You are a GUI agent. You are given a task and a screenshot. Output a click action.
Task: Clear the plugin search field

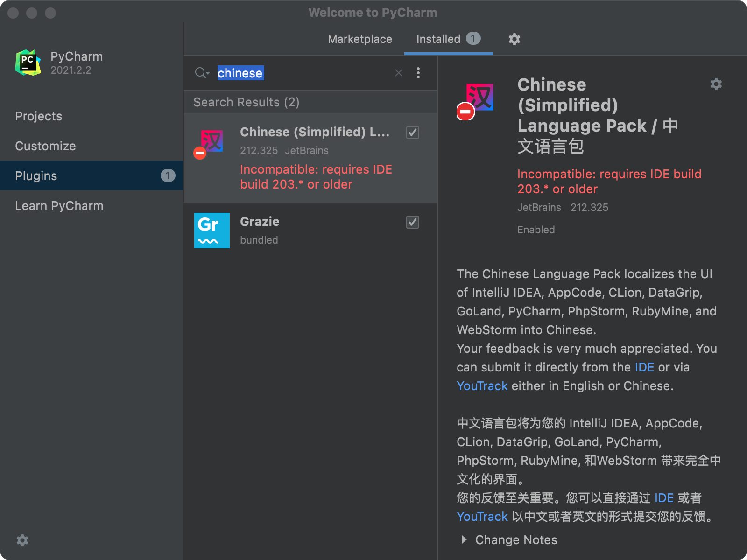[398, 73]
